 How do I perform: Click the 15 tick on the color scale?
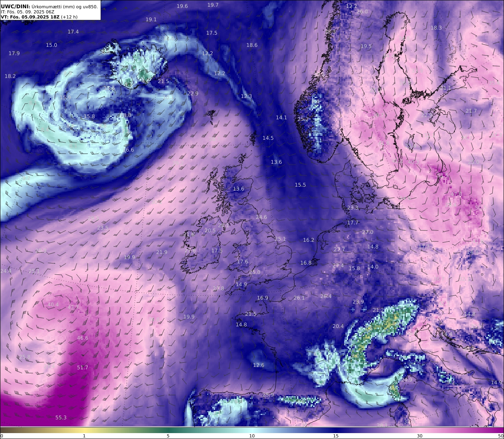point(336,436)
